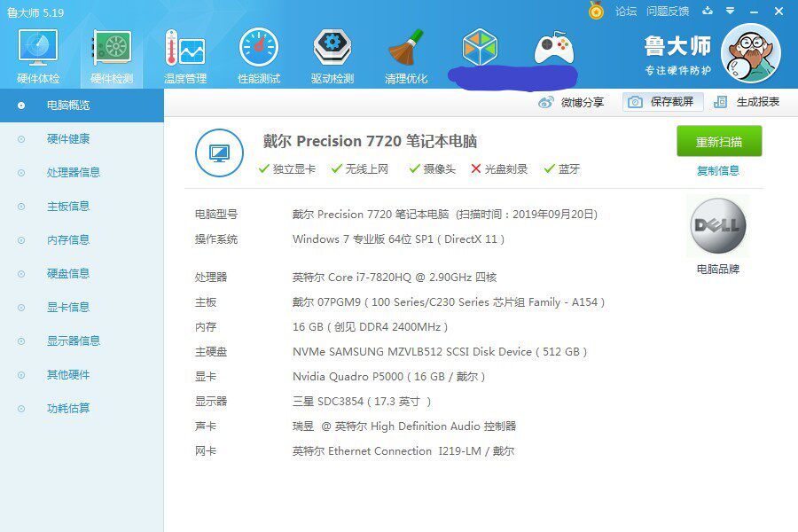Viewport: 798px width, 532px height.
Task: Click the green 重新扫描 rescan button
Action: [x=719, y=142]
